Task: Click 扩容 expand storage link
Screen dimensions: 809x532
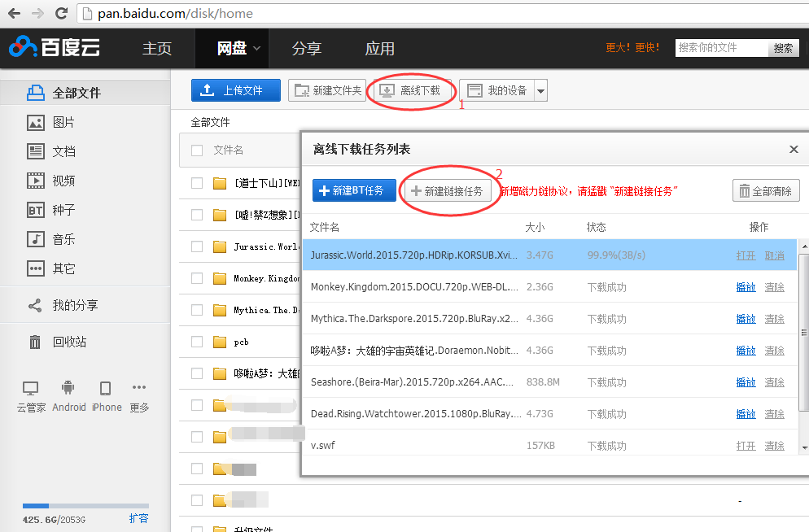Action: (139, 518)
